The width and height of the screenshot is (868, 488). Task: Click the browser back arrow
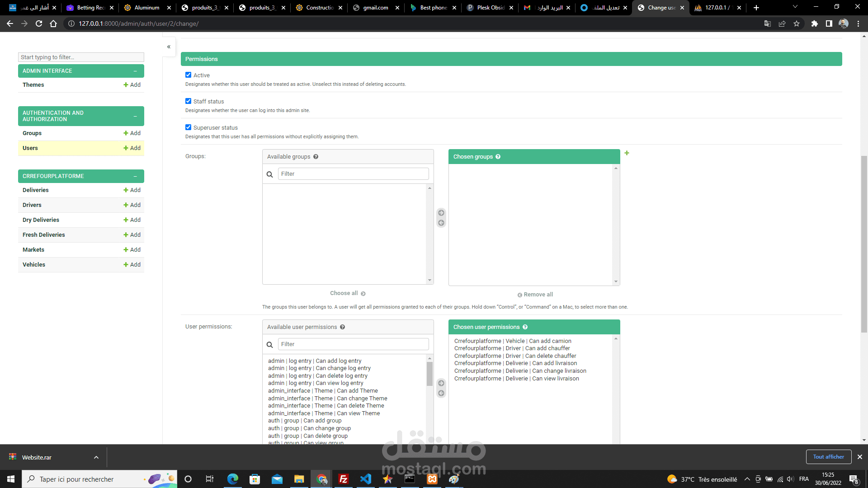tap(10, 23)
